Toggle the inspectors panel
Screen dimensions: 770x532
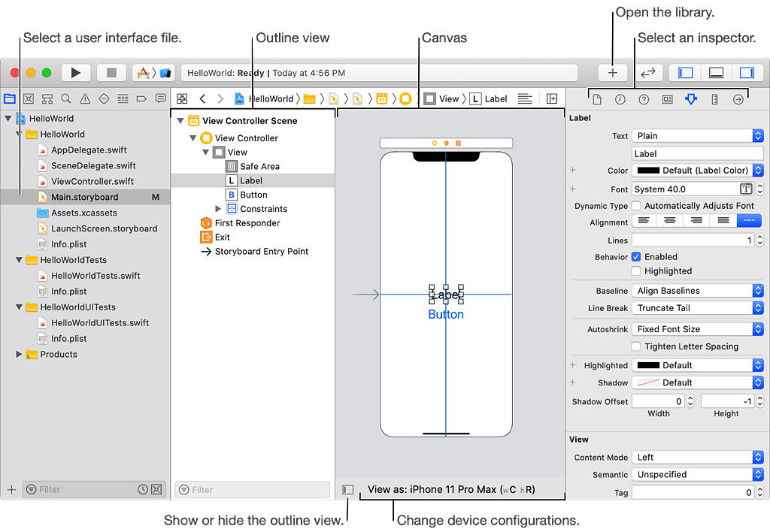click(747, 73)
